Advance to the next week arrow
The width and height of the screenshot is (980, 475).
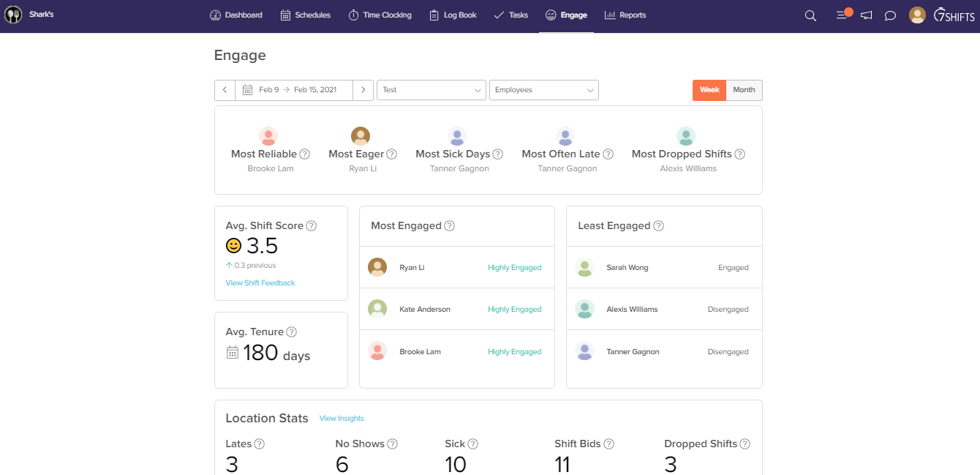coord(363,90)
